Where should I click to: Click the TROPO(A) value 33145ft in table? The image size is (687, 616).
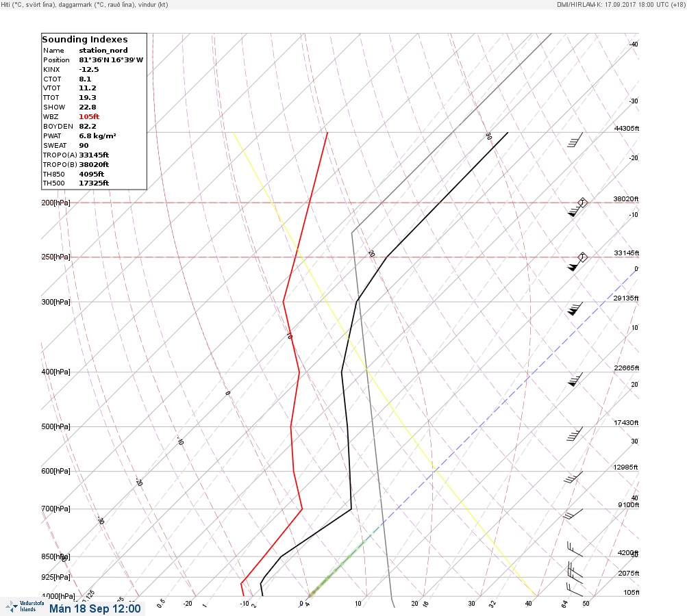point(94,155)
